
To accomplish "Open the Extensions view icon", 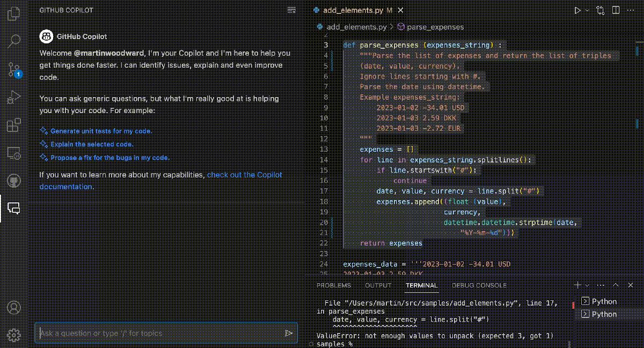I will (14, 125).
